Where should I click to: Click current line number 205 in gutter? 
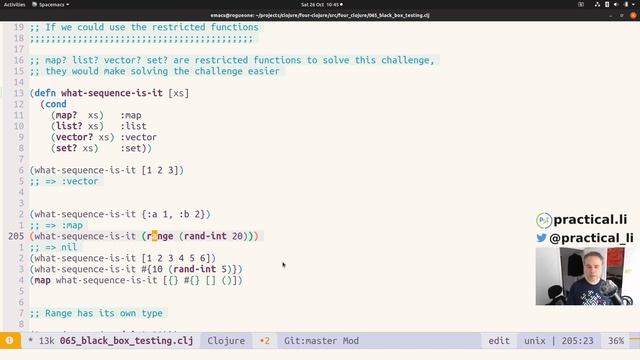[16, 236]
